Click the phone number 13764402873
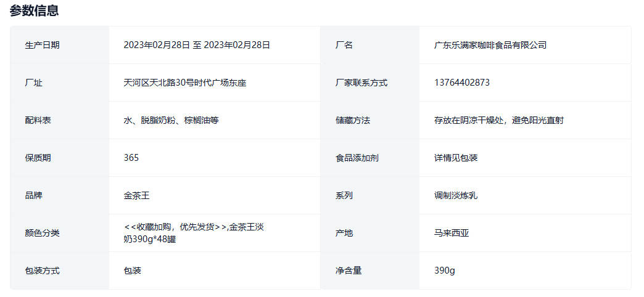The image size is (644, 297). tap(462, 83)
